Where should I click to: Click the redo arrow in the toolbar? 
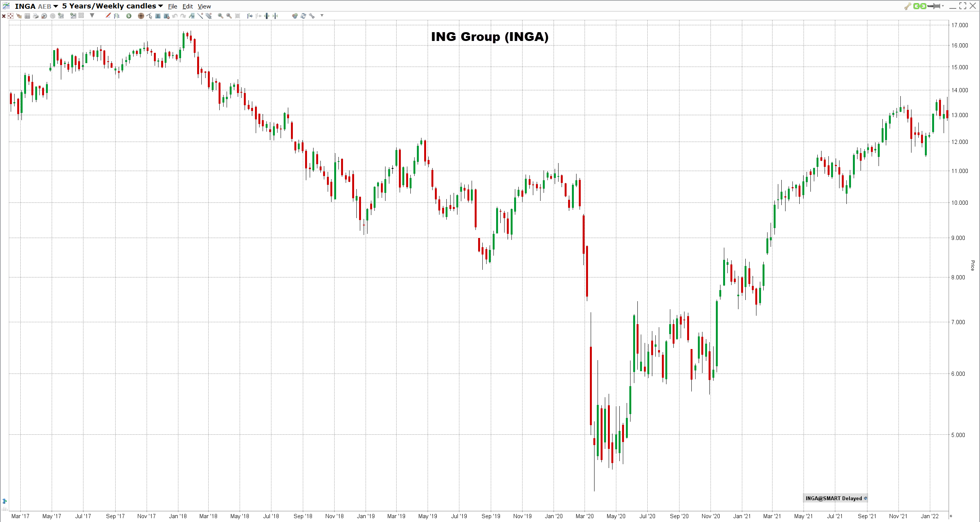(x=183, y=16)
